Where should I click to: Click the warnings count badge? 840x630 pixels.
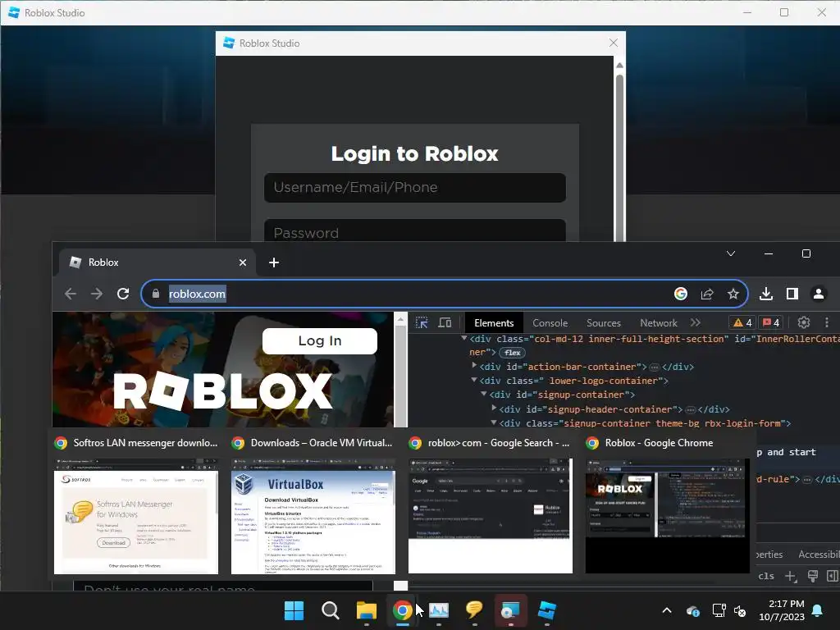point(742,322)
